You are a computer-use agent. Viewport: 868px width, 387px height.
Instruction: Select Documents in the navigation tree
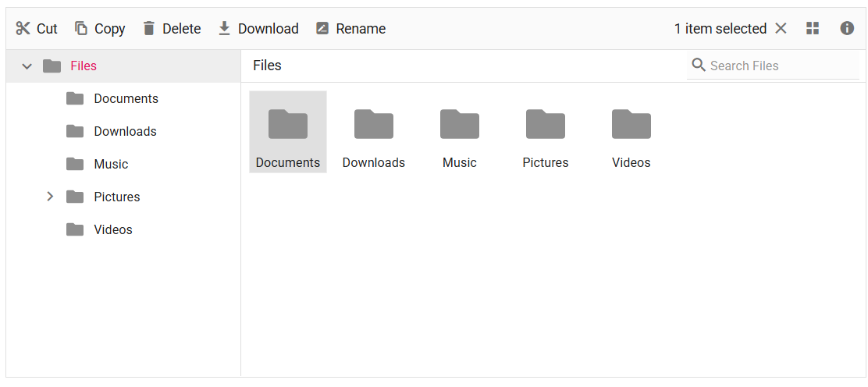coord(126,99)
